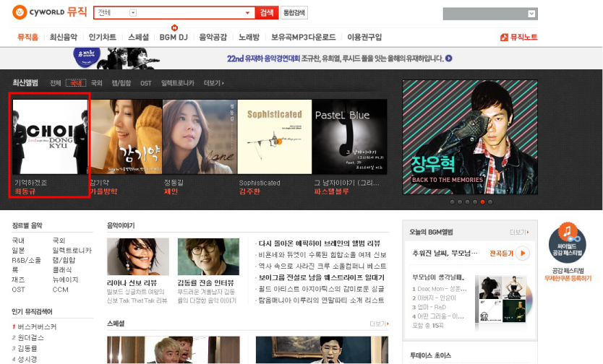Open the 김동률 진솔 인터뷰 photo
The width and height of the screenshot is (603, 364).
point(208,256)
